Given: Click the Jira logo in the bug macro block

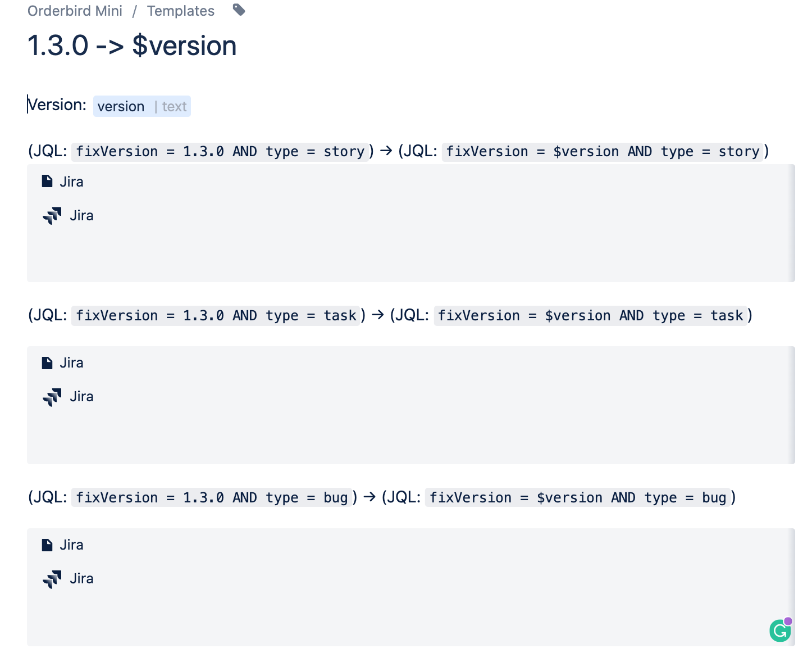Looking at the screenshot, I should coord(52,579).
